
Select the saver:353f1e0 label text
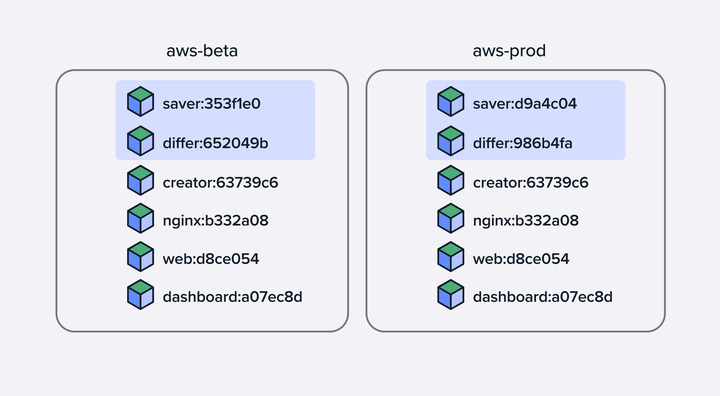point(212,104)
